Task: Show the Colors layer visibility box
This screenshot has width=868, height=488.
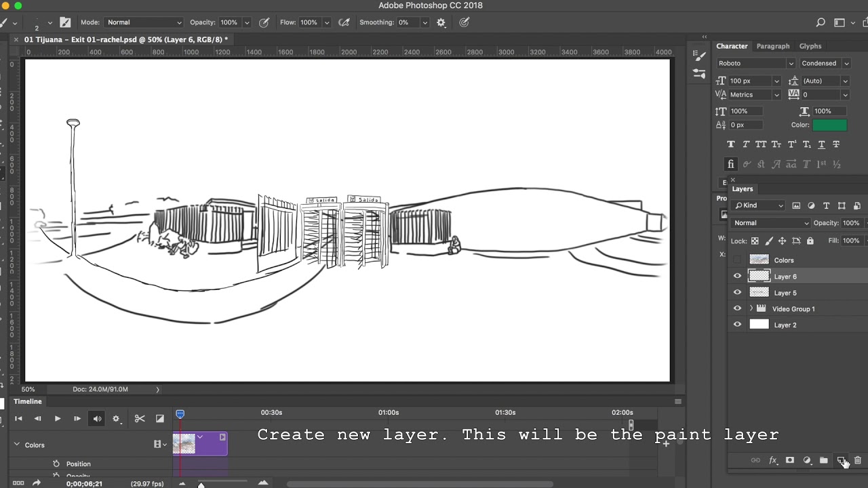Action: pos(737,260)
